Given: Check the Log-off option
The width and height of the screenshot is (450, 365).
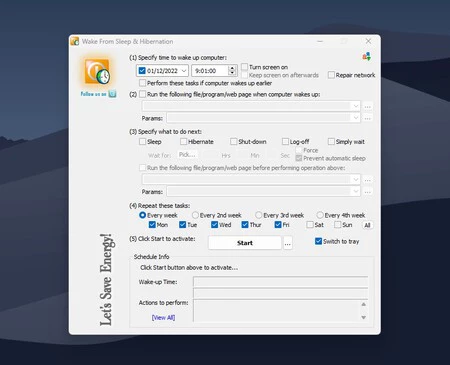Looking at the screenshot, I should [x=285, y=142].
